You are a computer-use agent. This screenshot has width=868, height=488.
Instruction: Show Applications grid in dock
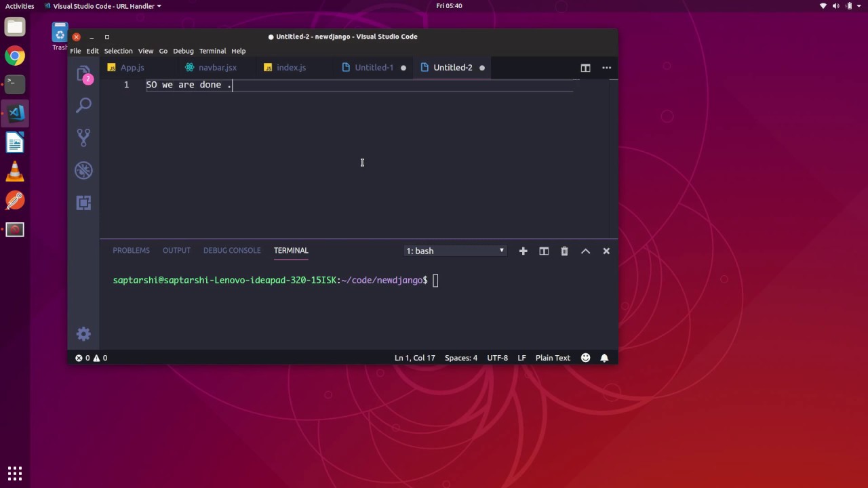(x=15, y=473)
